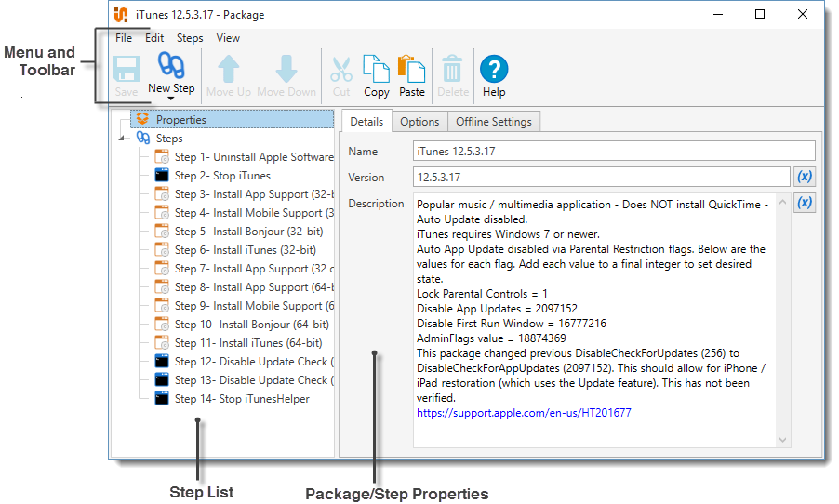
Task: Switch to the Options tab
Action: tap(419, 122)
